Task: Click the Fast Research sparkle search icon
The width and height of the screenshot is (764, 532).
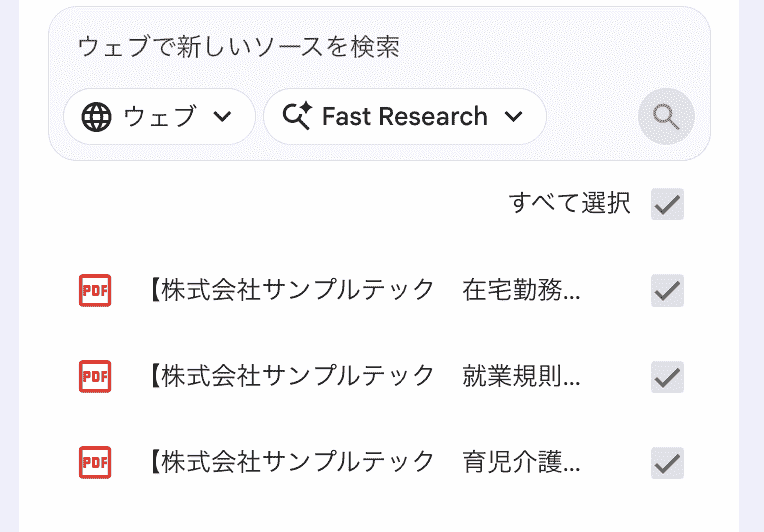Action: (x=297, y=115)
